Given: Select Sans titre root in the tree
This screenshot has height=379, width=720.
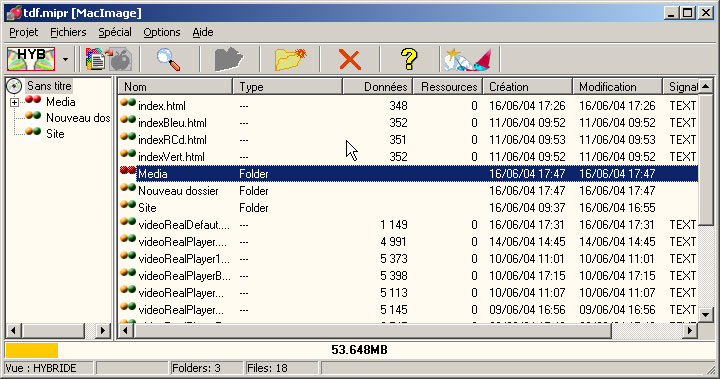Looking at the screenshot, I should coord(49,86).
